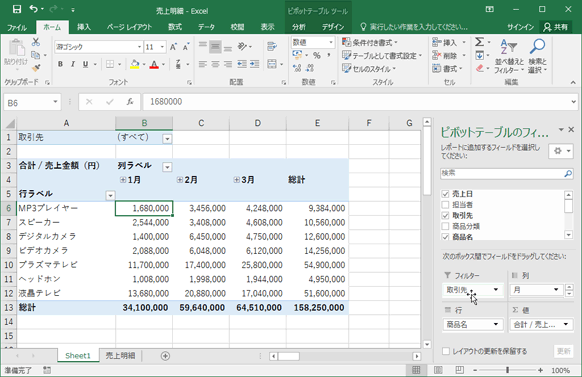Uncheck the 取引先 field checkbox

445,215
